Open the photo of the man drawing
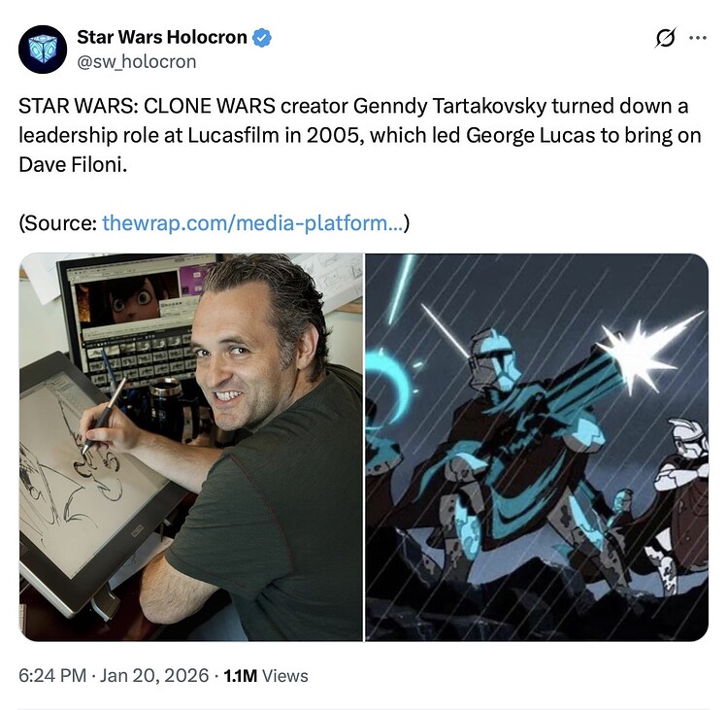 tap(191, 448)
